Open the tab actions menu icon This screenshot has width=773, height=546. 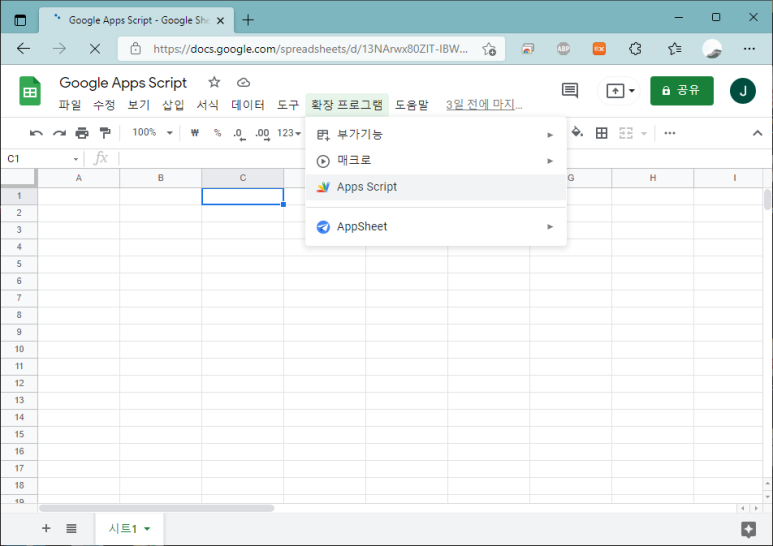tap(20, 20)
